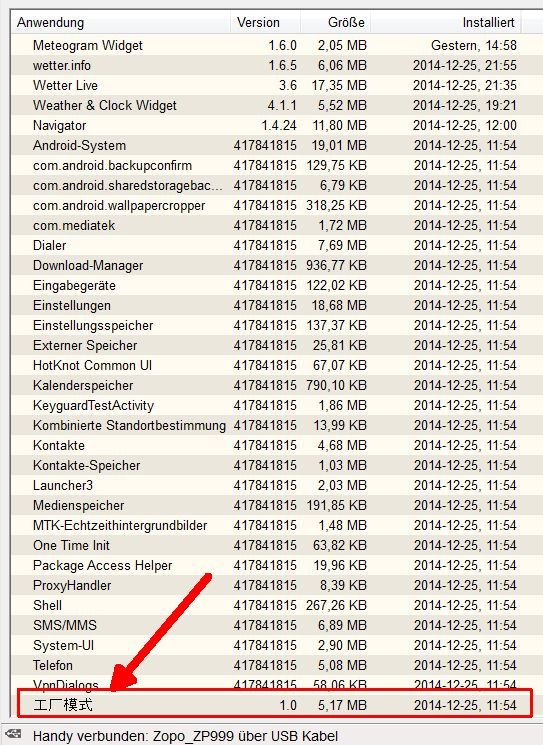
Task: Select the Einstellungen entry
Action: click(266, 305)
